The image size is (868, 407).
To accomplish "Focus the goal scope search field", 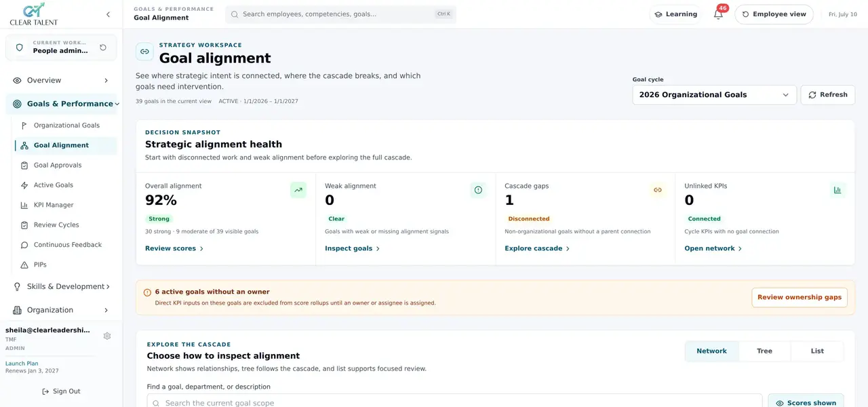I will [454, 402].
